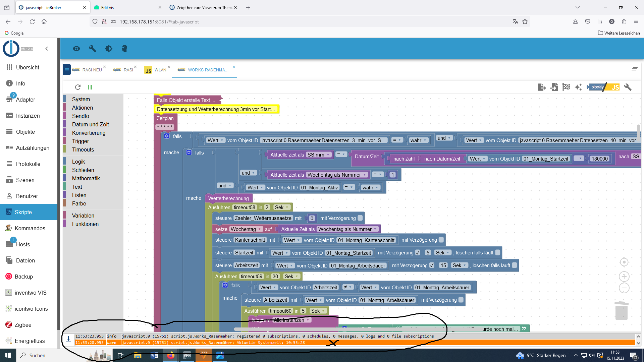Import blocks using the file-import icon
The image size is (644, 362).
click(x=554, y=87)
